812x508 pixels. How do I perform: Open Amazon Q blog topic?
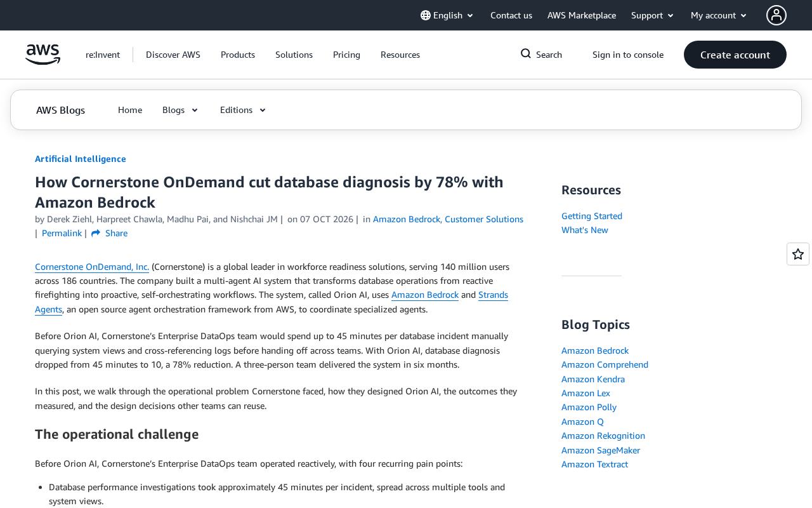[x=582, y=422]
